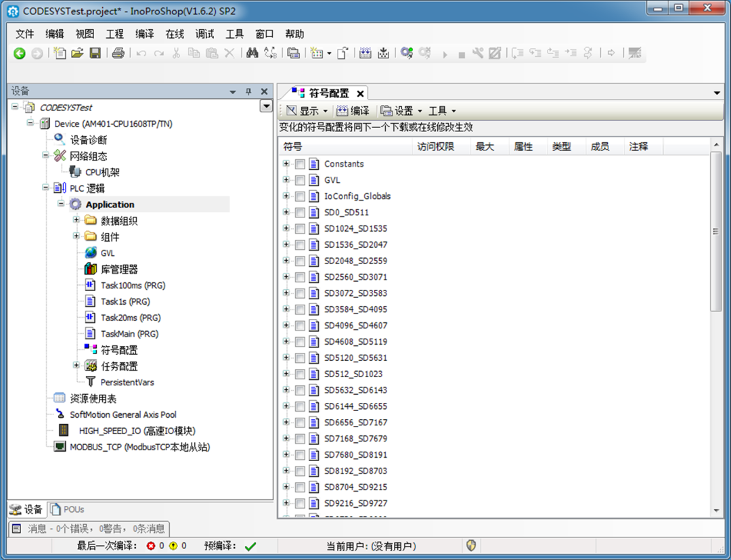This screenshot has height=560, width=731.
Task: Select the SD9216_SD9727 symbol row
Action: click(356, 504)
